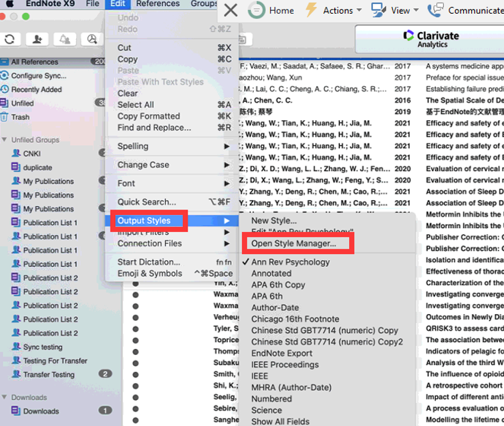Select the Chicago 16th Footnote style
504x426 pixels.
coord(295,319)
